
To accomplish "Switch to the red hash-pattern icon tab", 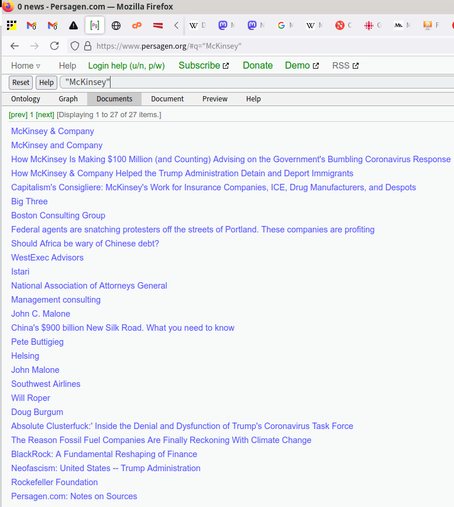I will (373, 25).
